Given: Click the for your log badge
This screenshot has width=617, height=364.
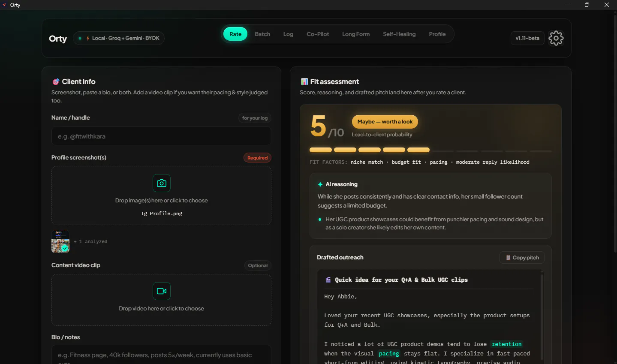Looking at the screenshot, I should pos(255,118).
